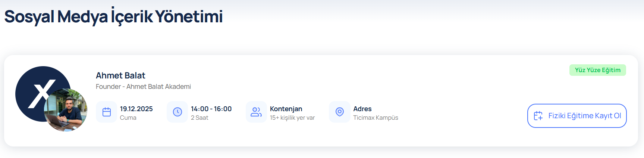The height and width of the screenshot is (158, 644).
Task: Click the Founder - Ahmet Balat Akademi subtitle
Action: tap(143, 87)
